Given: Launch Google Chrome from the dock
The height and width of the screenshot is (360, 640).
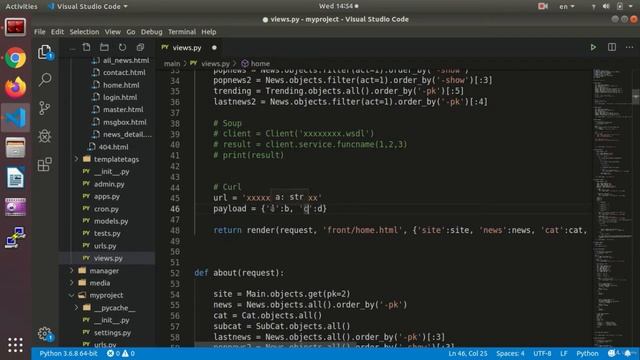Looking at the screenshot, I should click(16, 58).
